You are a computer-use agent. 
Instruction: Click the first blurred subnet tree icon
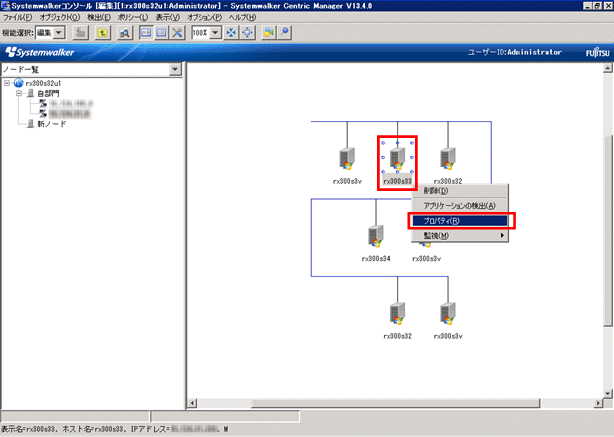(x=43, y=103)
